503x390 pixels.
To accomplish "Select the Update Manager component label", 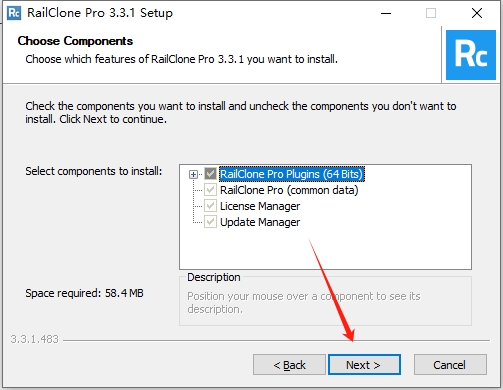I will (260, 222).
